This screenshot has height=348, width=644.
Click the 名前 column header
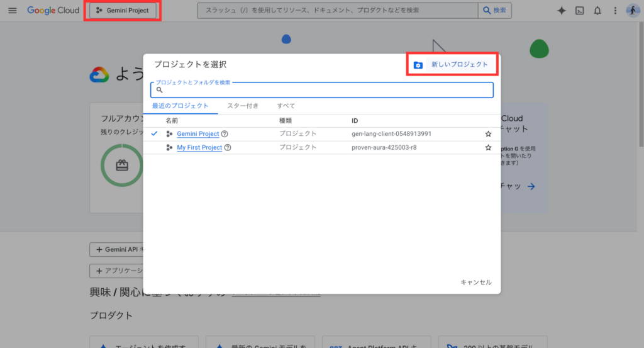[x=172, y=120]
